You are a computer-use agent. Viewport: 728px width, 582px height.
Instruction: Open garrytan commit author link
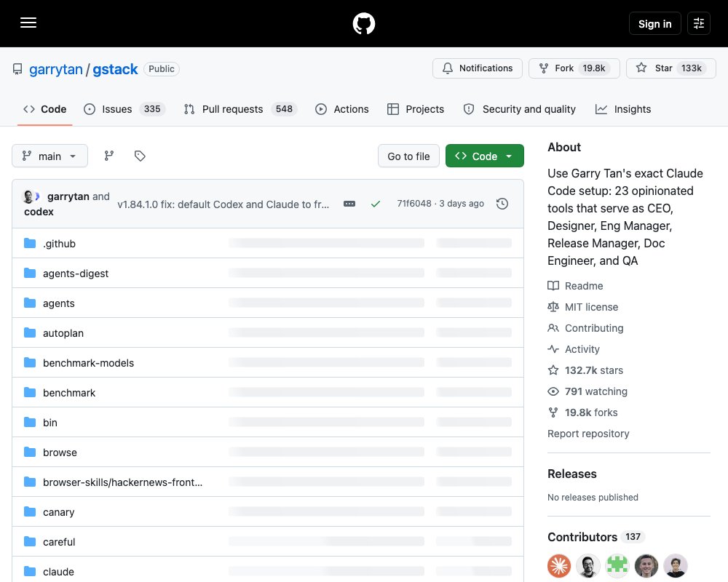pos(68,196)
